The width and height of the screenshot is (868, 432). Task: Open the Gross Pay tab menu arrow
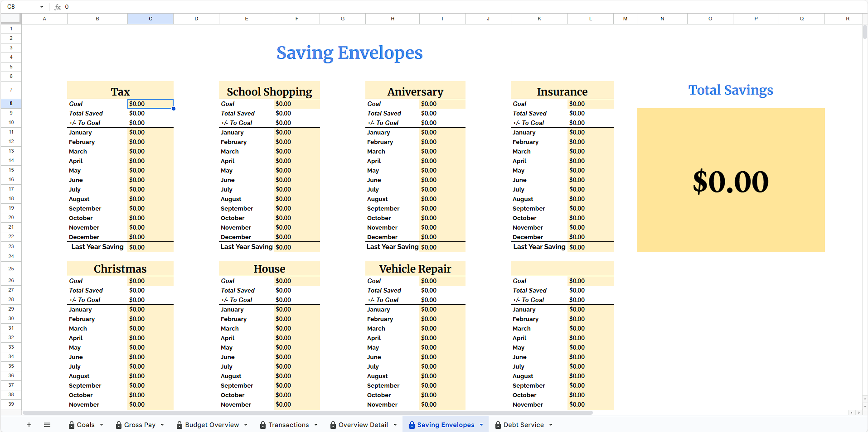point(162,425)
